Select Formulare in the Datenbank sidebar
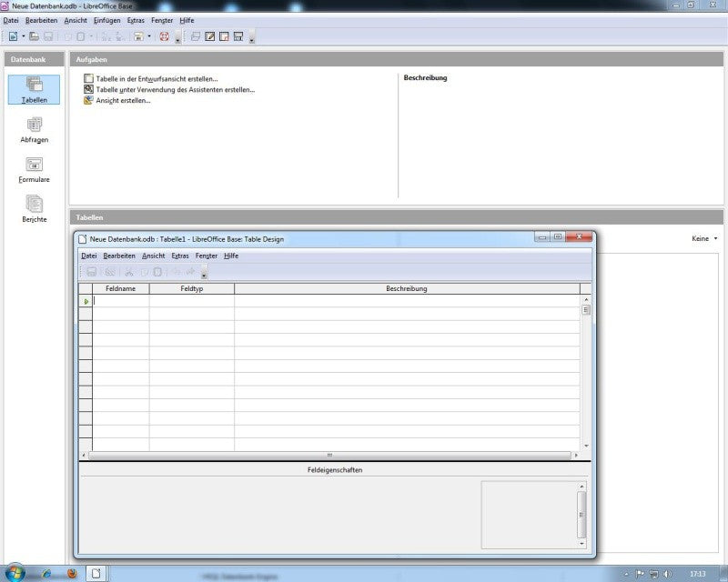The width and height of the screenshot is (728, 582). tap(34, 170)
